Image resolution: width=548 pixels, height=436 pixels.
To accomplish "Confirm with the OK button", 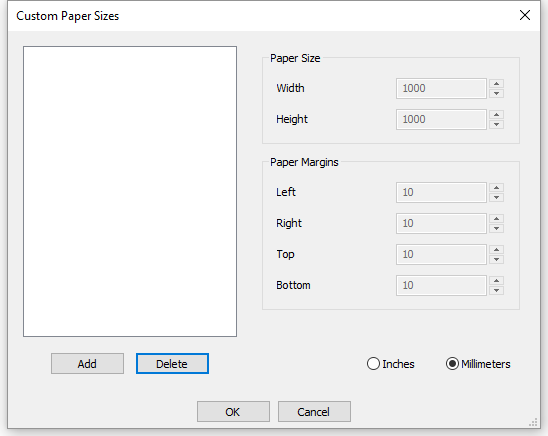I will click(233, 412).
